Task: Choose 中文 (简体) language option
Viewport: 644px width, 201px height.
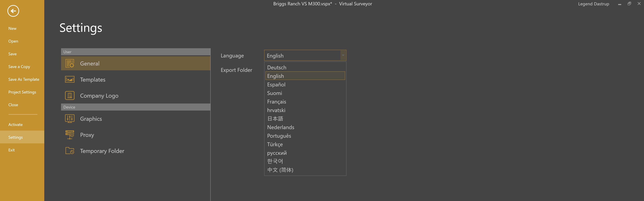Action: 305,170
